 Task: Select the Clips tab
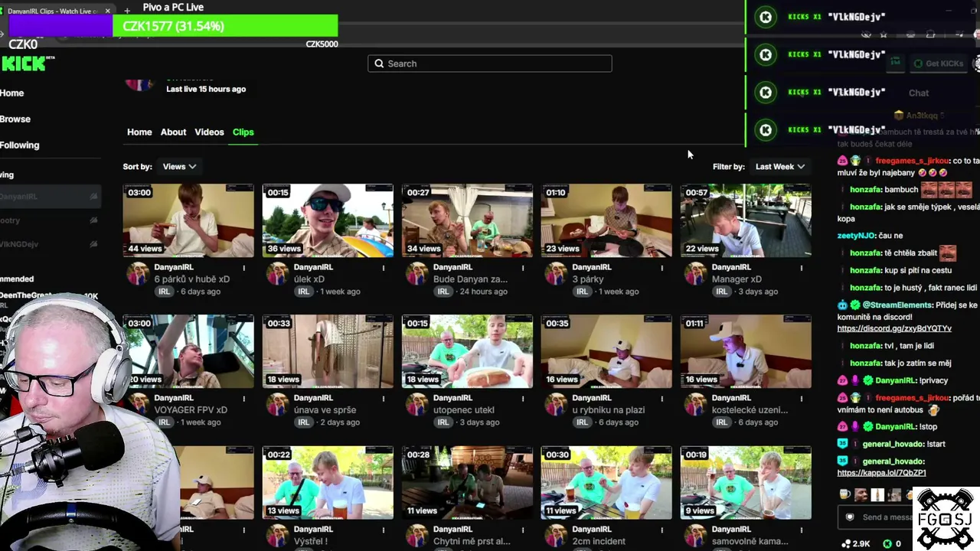coord(243,132)
